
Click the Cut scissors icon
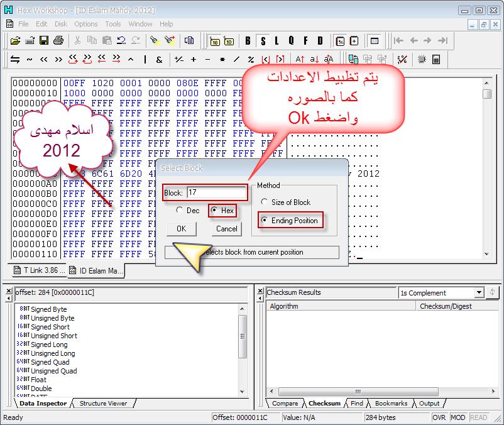point(77,40)
